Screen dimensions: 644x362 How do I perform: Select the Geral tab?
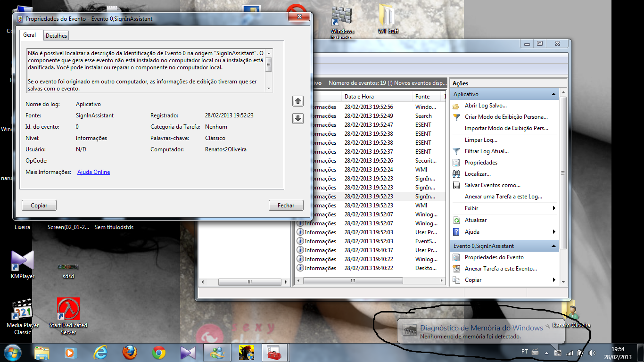[x=30, y=35]
